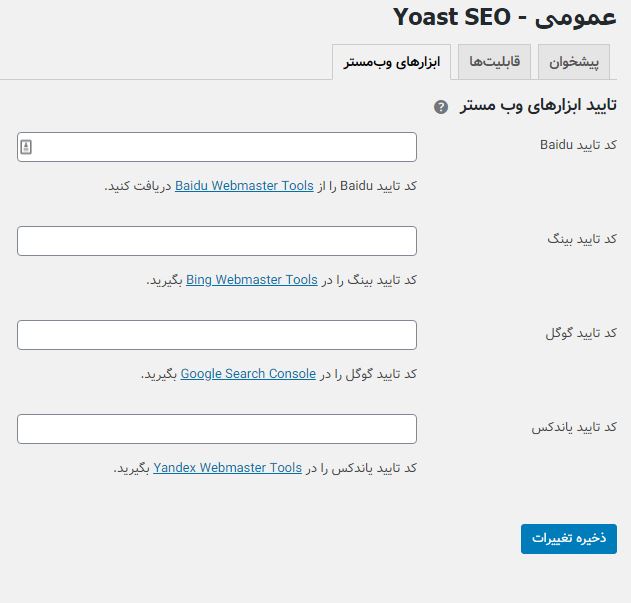Screen dimensions: 631x603
Task: Click the label کد تایید یاندکس
Action: (x=574, y=427)
